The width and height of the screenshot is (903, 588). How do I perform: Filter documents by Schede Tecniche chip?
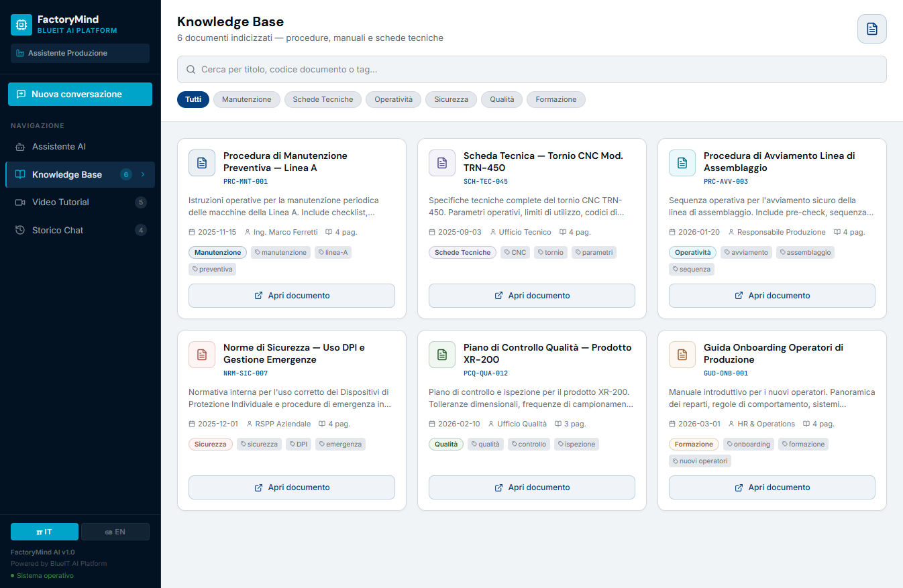pyautogui.click(x=323, y=99)
